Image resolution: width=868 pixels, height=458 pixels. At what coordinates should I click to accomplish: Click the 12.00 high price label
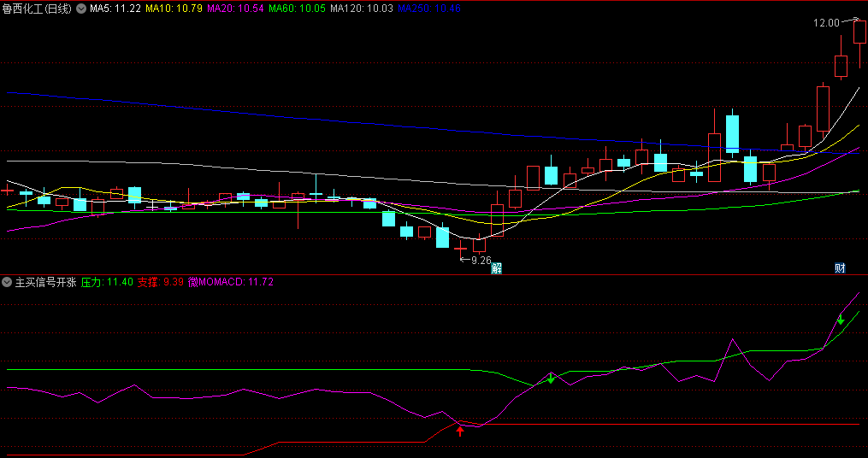(826, 23)
